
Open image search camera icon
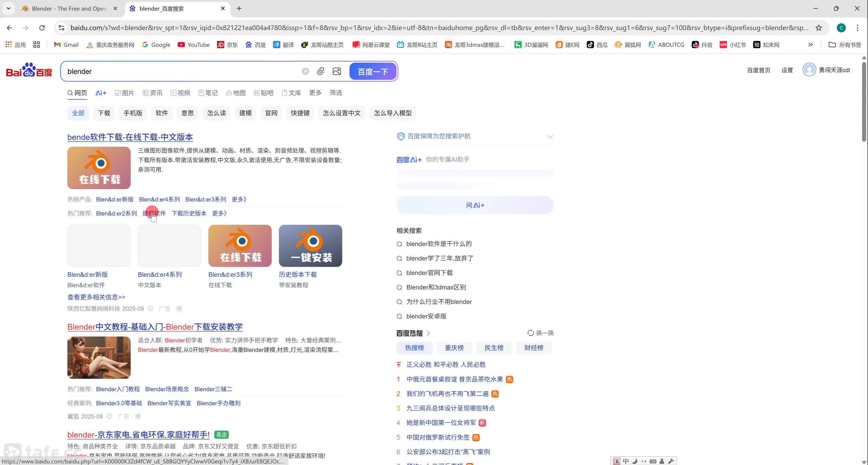click(337, 71)
